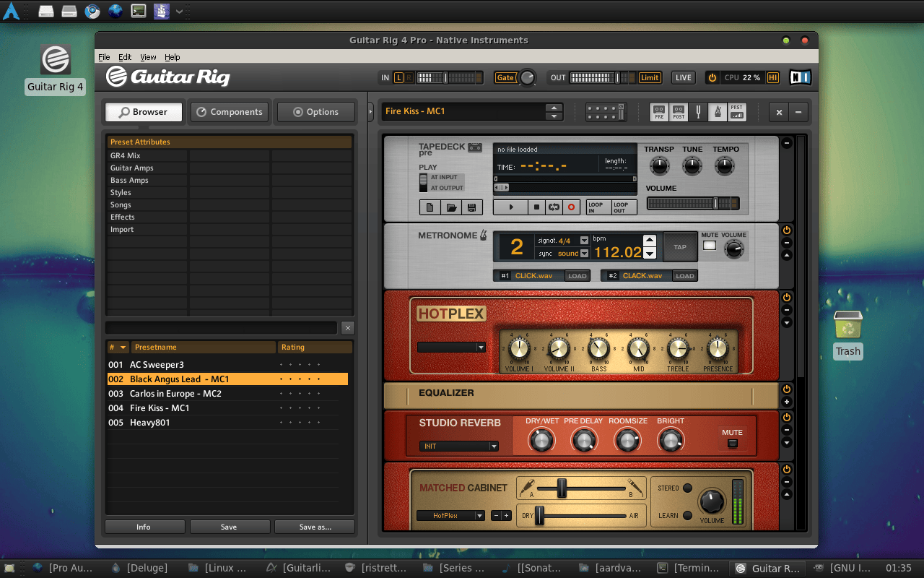The height and width of the screenshot is (578, 924).
Task: Toggle loop playback in Tapedeck
Action: [x=554, y=207]
